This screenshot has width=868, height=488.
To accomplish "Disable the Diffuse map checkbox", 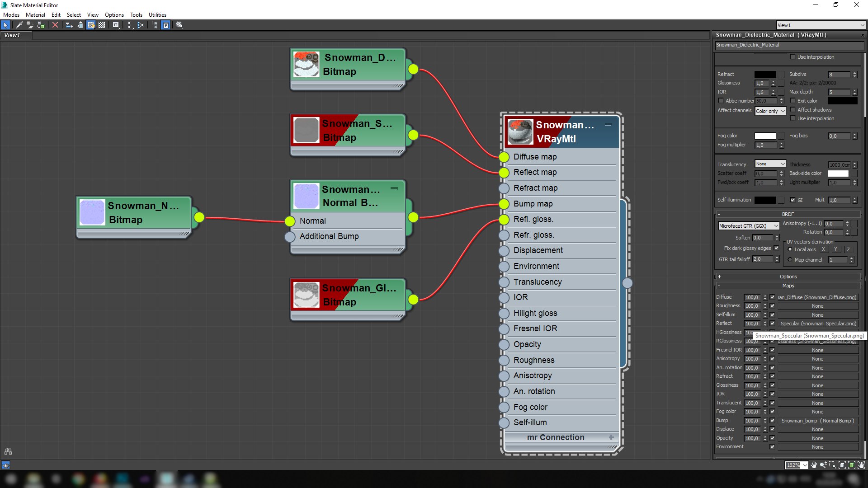I will click(772, 297).
